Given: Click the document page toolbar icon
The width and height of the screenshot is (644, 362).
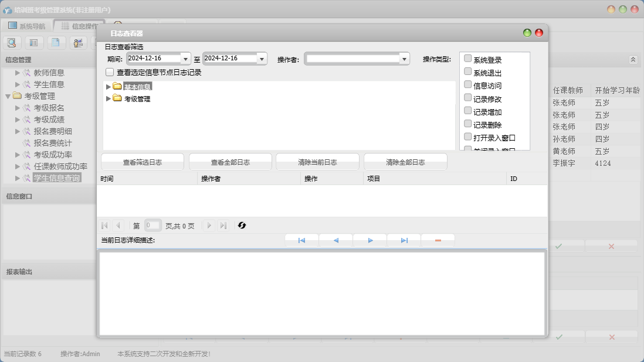Looking at the screenshot, I should (56, 43).
